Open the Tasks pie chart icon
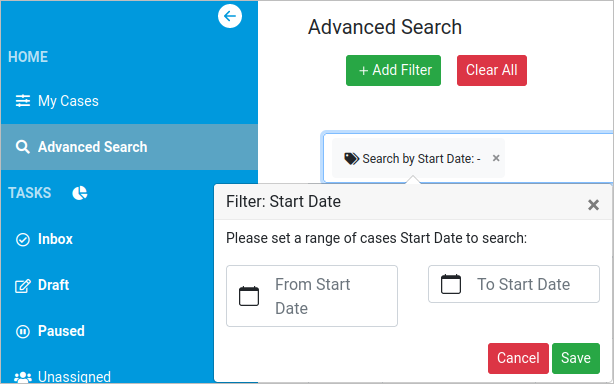Viewport: 614px width, 384px height. coord(80,193)
